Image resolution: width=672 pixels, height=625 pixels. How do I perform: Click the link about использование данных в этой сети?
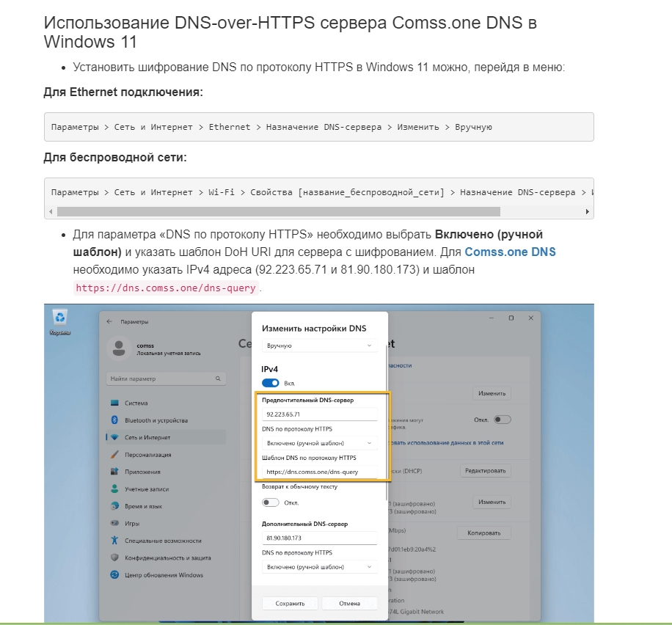446,442
